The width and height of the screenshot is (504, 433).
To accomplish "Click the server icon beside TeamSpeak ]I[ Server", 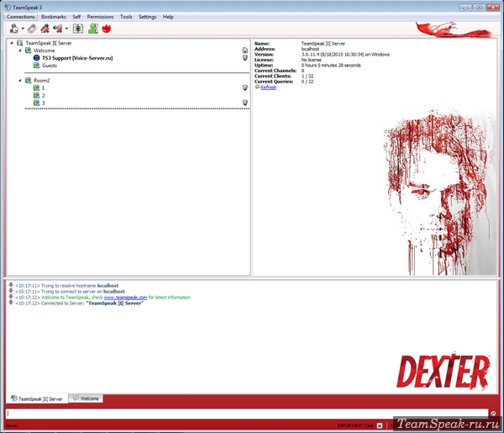I will (20, 43).
